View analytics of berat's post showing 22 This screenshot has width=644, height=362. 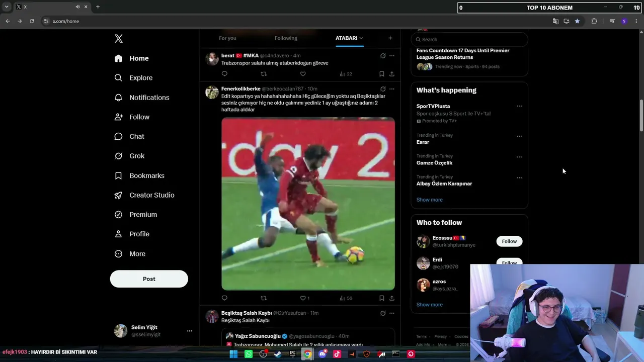pyautogui.click(x=346, y=74)
